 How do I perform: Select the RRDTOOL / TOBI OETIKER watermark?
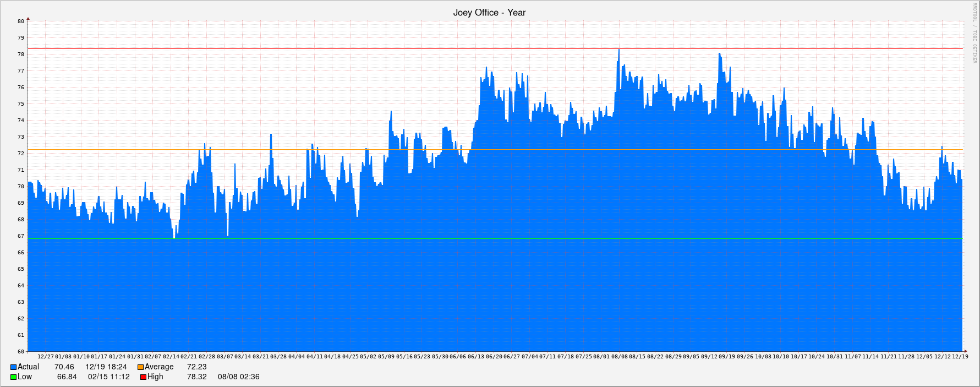click(974, 33)
